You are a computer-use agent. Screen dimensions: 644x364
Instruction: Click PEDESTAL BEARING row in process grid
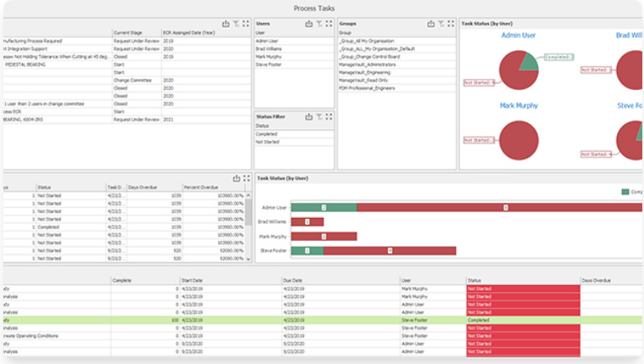pos(127,65)
